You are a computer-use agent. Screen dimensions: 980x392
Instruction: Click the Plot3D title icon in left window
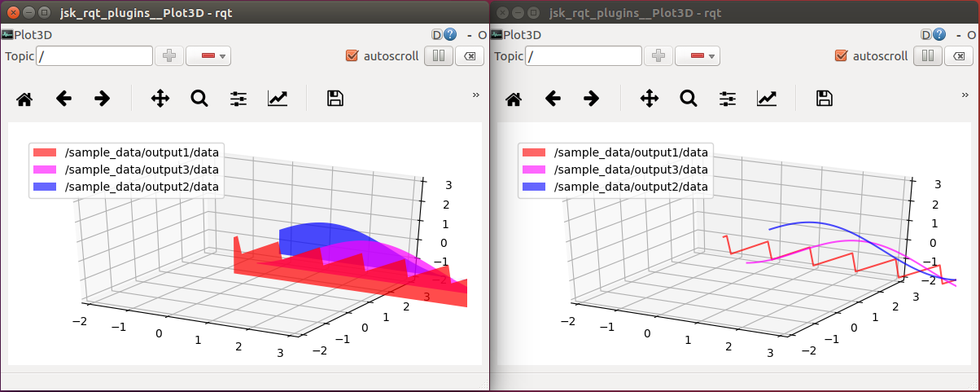(7, 35)
